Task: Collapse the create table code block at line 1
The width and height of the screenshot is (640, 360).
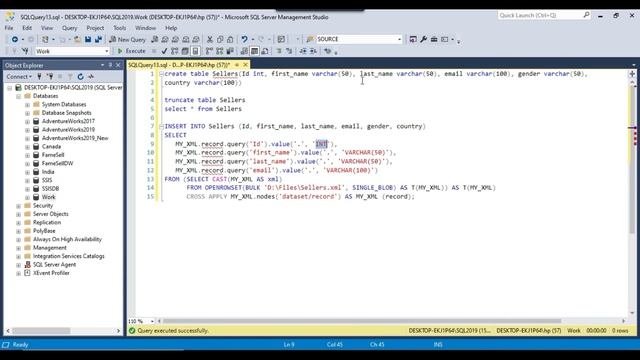Action: click(161, 74)
